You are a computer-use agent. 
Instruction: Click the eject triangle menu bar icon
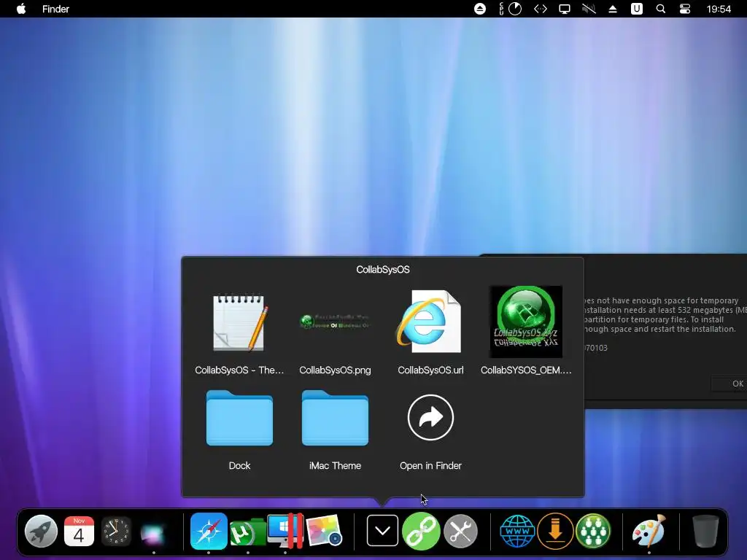click(x=613, y=9)
